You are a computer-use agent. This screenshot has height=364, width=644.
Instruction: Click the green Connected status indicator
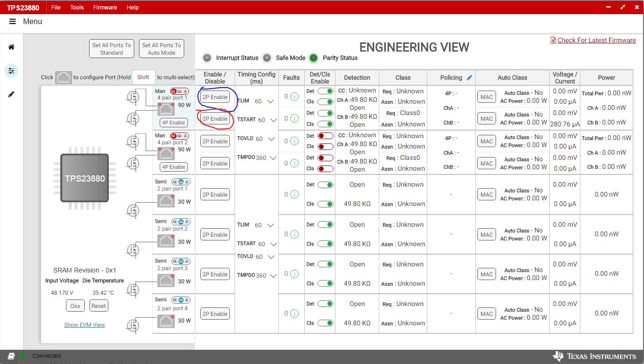[22, 356]
